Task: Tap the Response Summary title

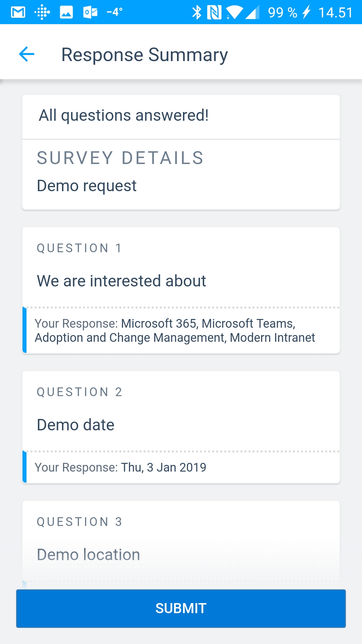Action: (x=144, y=55)
